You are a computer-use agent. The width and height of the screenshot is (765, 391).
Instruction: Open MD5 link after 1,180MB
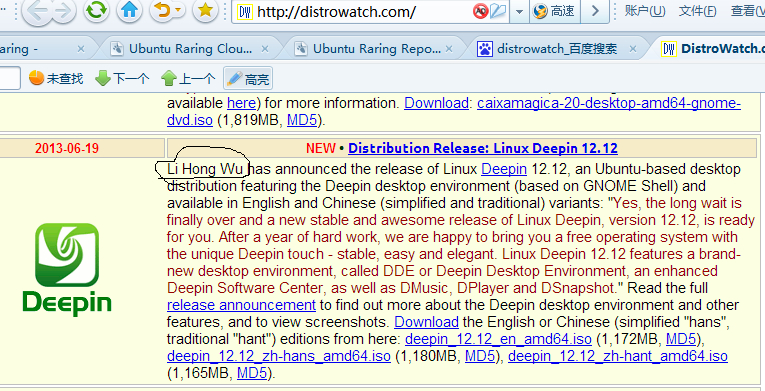click(480, 356)
